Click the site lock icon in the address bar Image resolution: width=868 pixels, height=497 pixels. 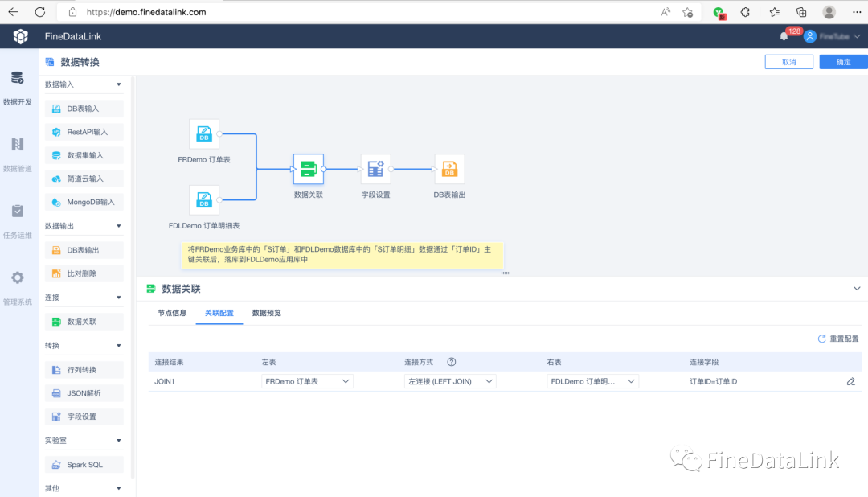72,11
